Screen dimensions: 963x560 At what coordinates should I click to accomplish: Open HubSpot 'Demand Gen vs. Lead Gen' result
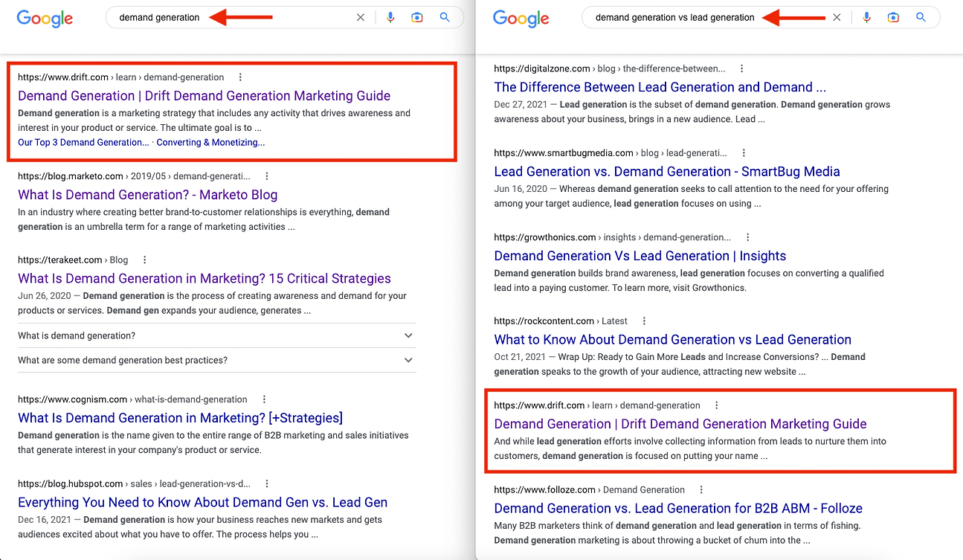(x=202, y=502)
